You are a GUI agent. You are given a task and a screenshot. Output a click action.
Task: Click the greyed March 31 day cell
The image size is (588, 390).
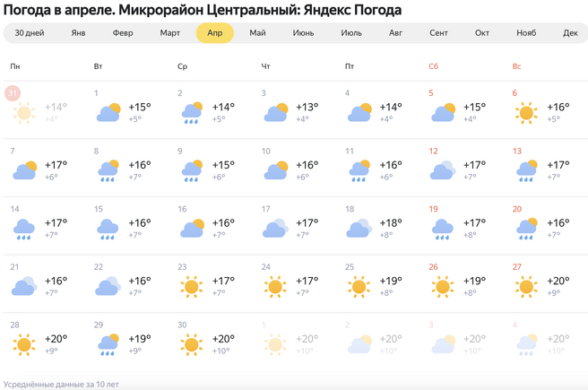42,108
